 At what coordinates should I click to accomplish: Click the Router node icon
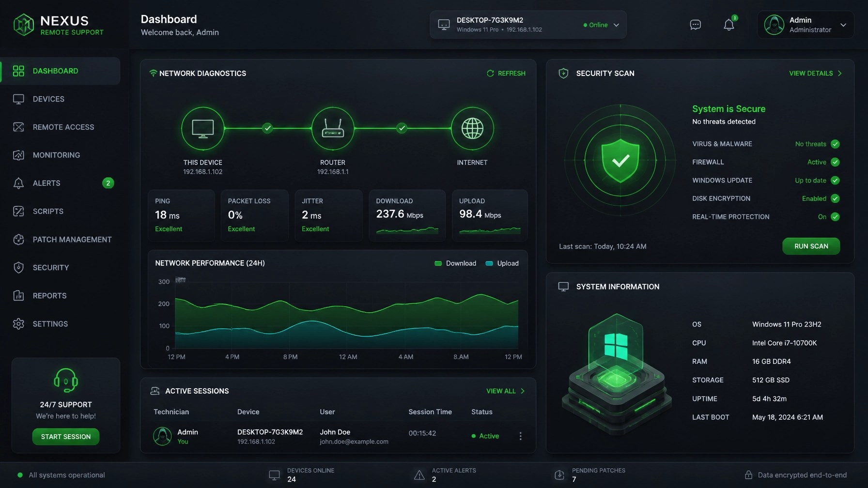[333, 128]
